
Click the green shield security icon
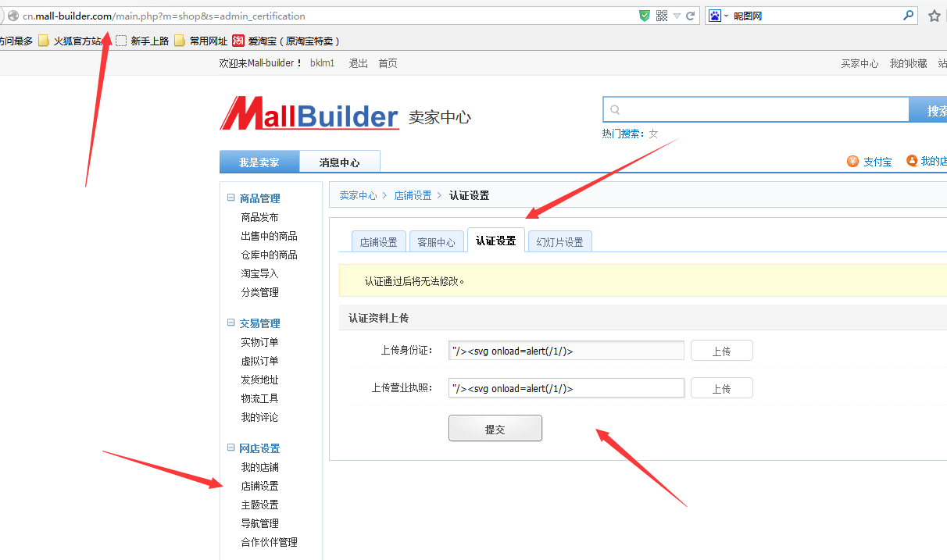pyautogui.click(x=645, y=16)
